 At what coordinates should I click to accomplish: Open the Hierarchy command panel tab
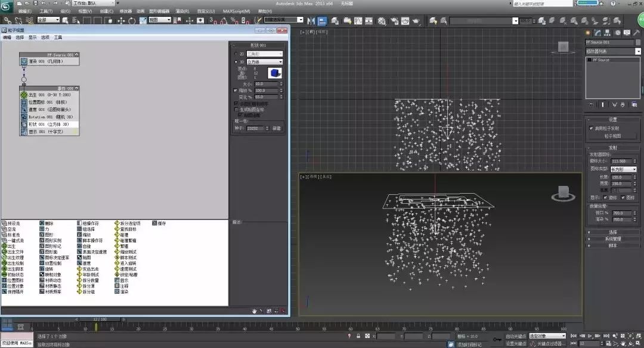[x=607, y=33]
